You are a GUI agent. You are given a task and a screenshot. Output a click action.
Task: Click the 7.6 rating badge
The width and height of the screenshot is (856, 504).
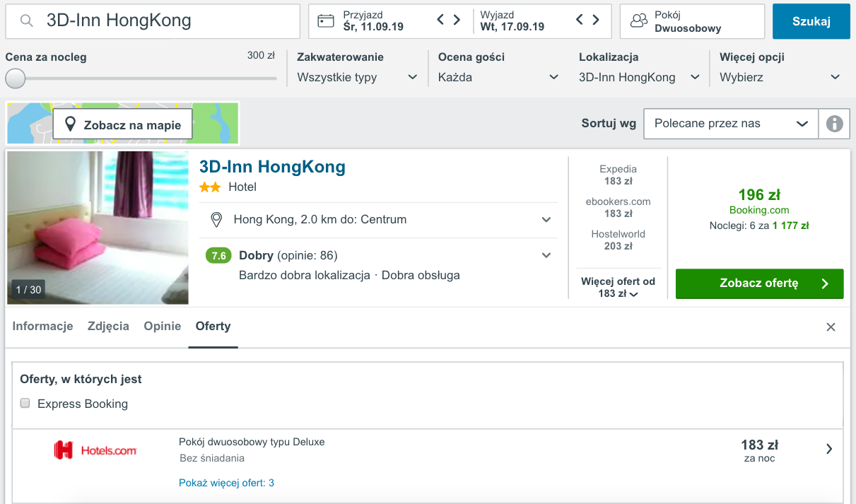218,255
